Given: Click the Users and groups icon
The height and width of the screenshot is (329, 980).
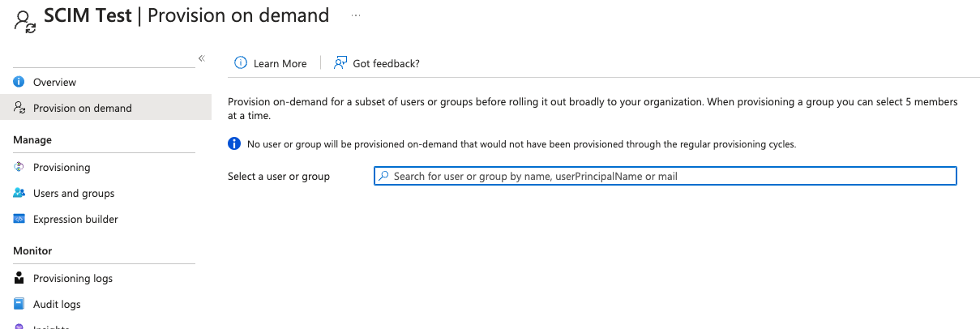Looking at the screenshot, I should (19, 193).
